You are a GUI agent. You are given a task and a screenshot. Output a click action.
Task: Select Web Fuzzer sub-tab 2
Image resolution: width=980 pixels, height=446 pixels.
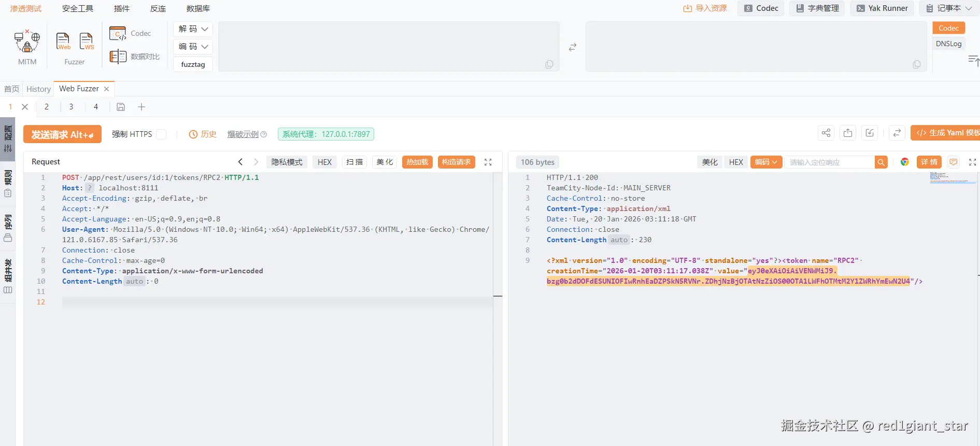coord(47,107)
